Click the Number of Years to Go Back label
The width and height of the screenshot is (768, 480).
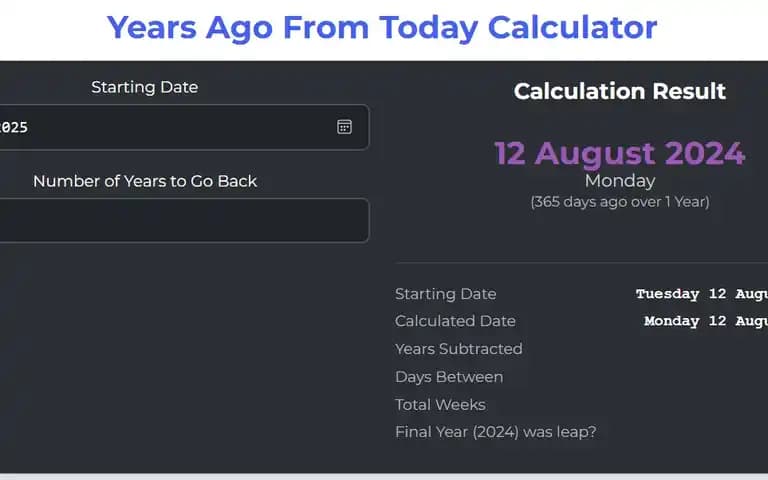[x=145, y=181]
